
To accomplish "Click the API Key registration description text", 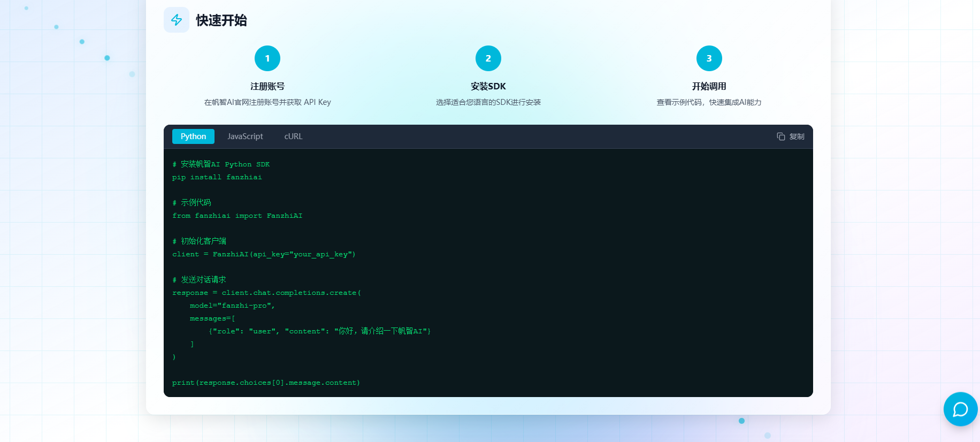I will coord(267,102).
